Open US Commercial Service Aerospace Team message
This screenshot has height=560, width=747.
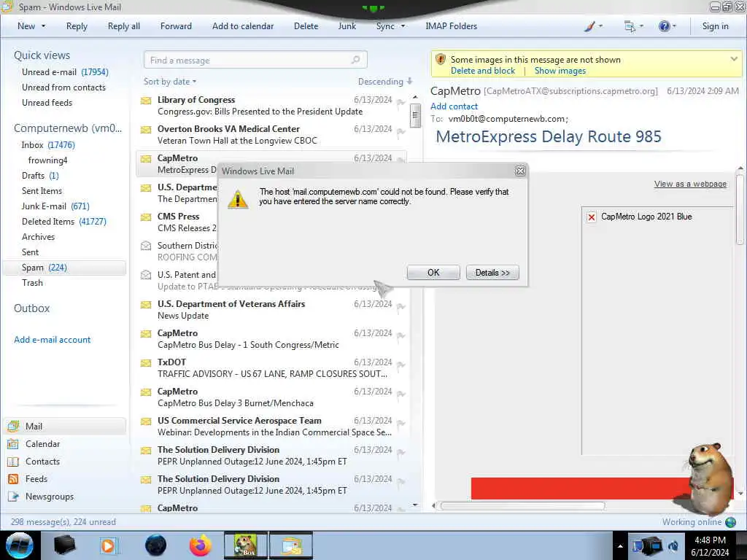271,426
